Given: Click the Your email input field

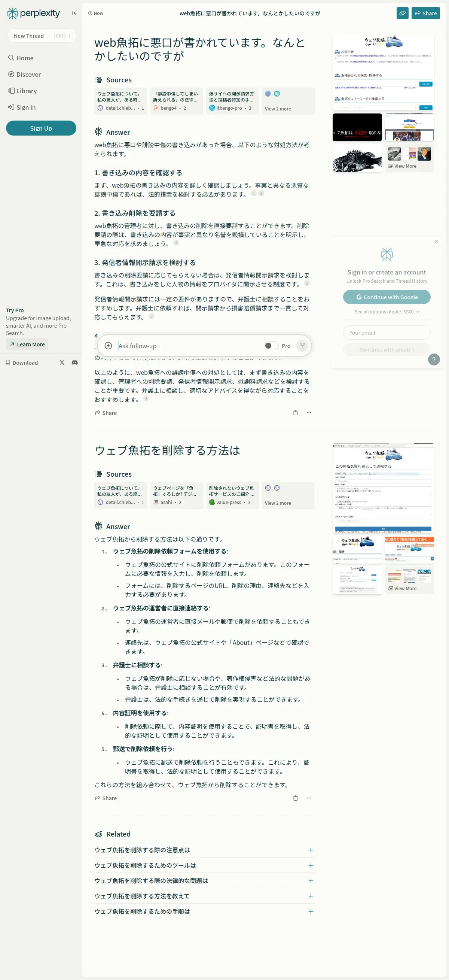Looking at the screenshot, I should tap(387, 333).
